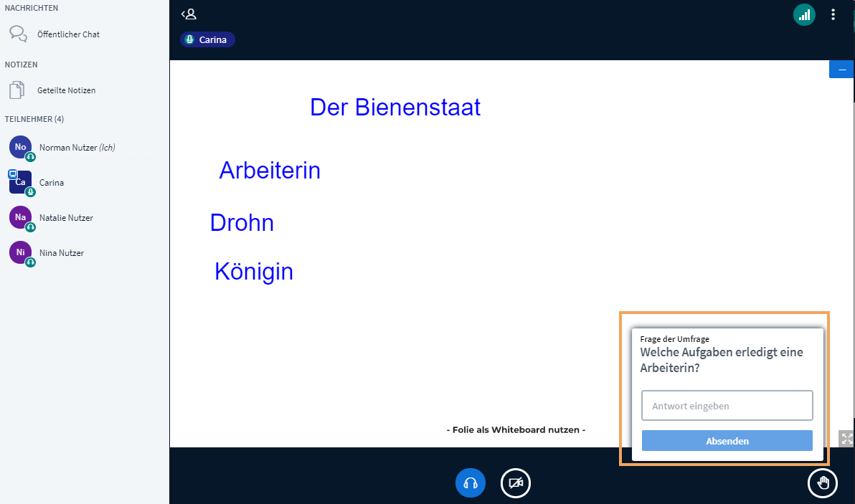Submit the poll with Absenden
The image size is (855, 504).
(727, 440)
